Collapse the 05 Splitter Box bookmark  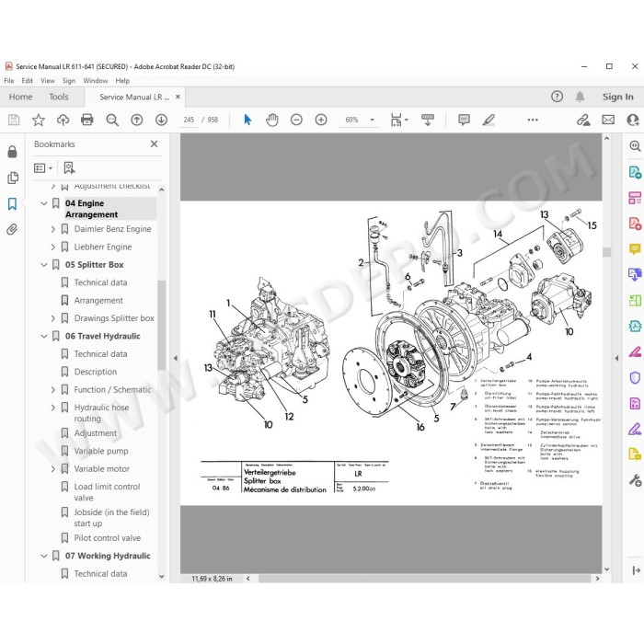pyautogui.click(x=44, y=265)
